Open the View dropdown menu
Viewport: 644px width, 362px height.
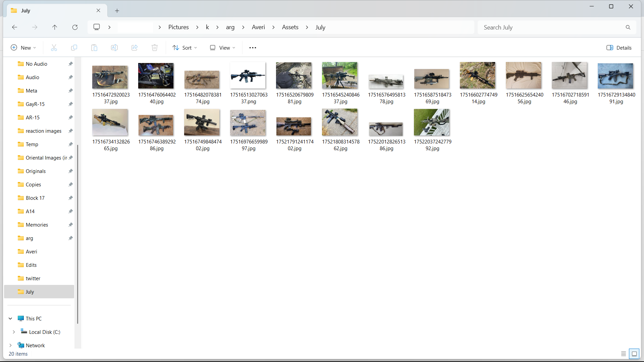[x=223, y=48]
